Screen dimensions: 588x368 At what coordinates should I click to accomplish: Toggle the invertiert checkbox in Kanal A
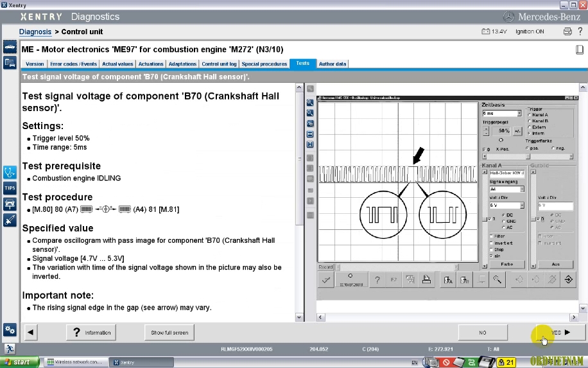point(491,243)
